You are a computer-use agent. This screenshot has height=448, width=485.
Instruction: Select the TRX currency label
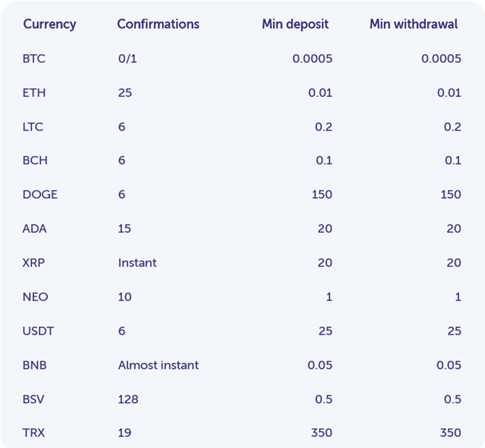(33, 433)
